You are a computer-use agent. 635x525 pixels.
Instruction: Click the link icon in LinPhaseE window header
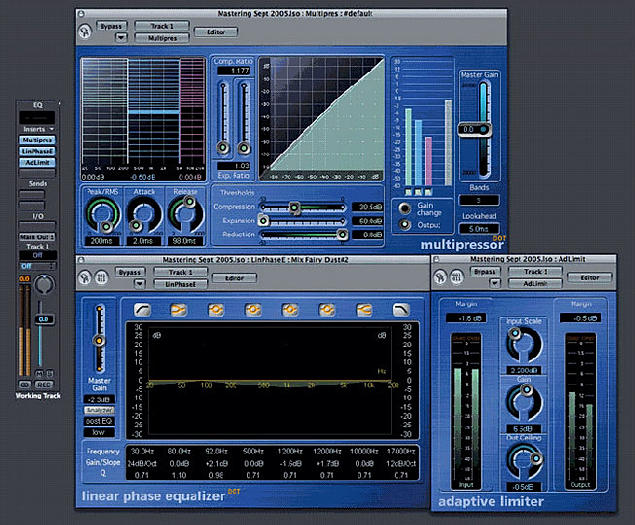[85, 277]
